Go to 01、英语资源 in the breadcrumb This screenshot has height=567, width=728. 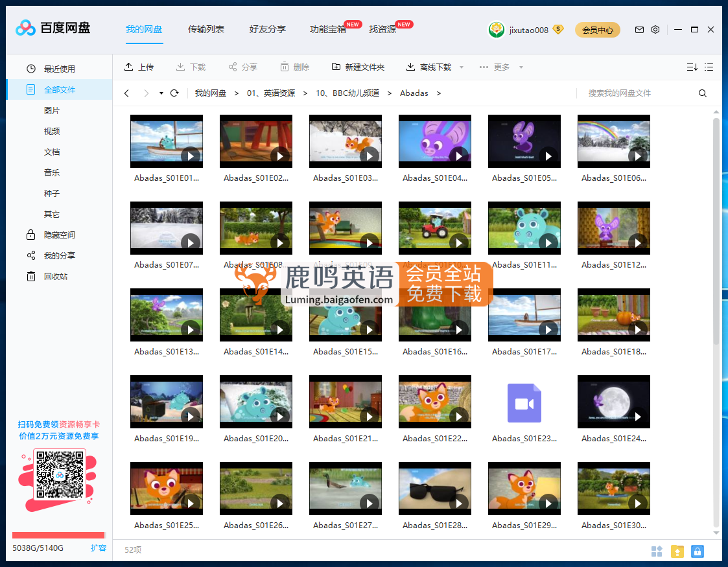pyautogui.click(x=271, y=93)
